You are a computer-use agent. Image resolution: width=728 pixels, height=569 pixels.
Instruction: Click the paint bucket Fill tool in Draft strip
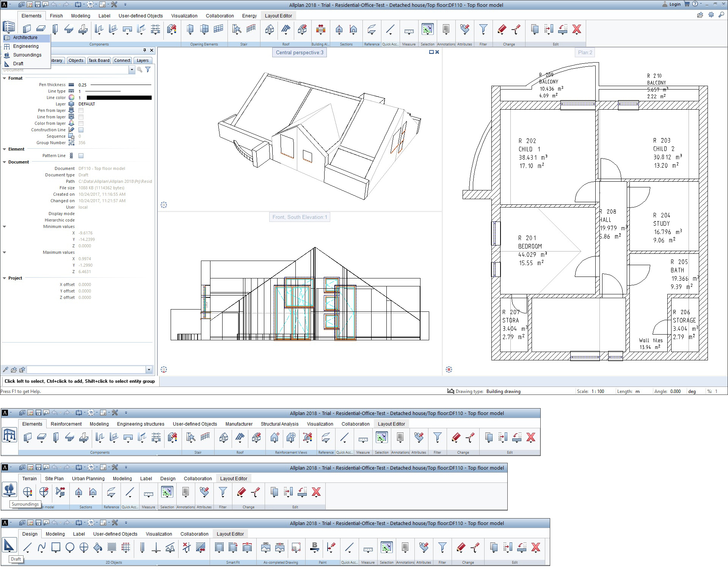click(98, 547)
